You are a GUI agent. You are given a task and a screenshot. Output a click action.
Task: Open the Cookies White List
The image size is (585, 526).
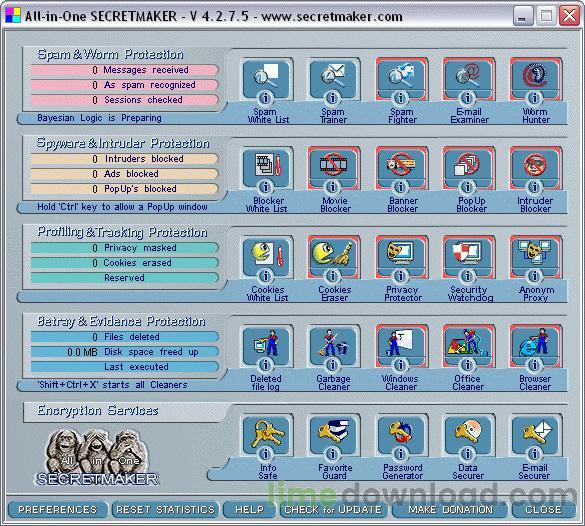[x=266, y=256]
